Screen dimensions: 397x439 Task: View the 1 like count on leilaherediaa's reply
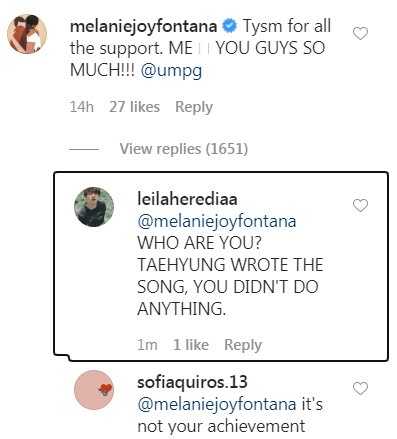[191, 345]
